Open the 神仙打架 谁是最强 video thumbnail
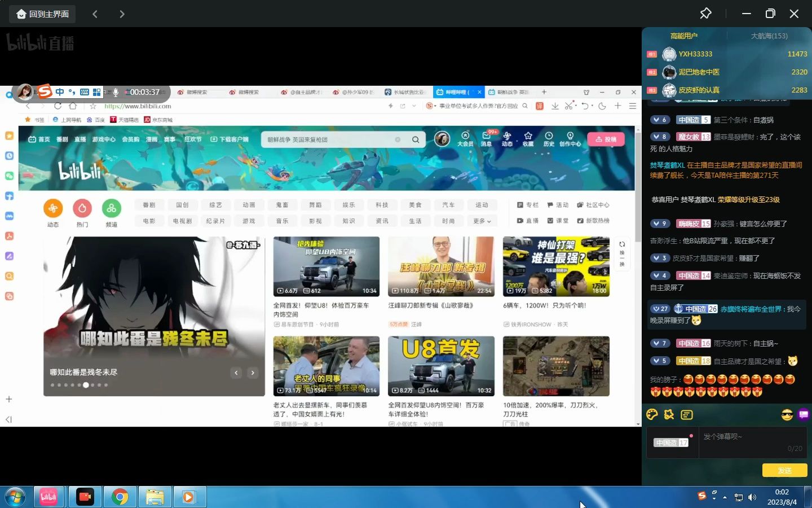Screen dimensions: 812x508 (556, 266)
